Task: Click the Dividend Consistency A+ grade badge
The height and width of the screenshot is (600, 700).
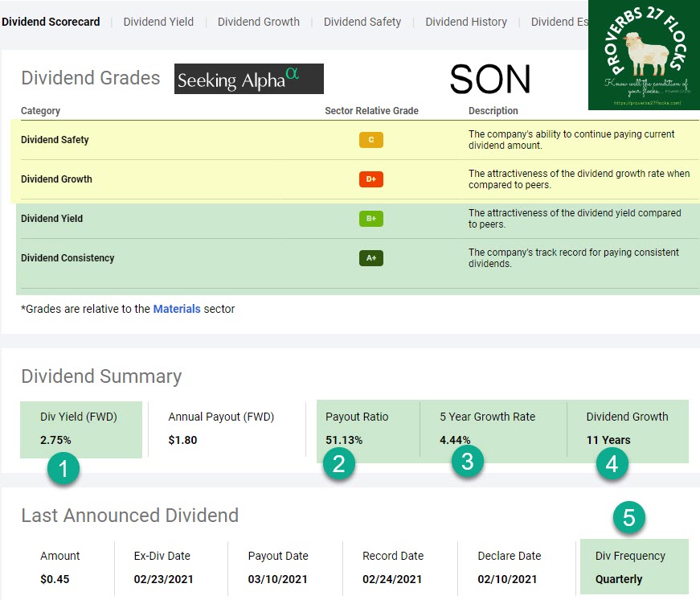Action: coord(370,258)
